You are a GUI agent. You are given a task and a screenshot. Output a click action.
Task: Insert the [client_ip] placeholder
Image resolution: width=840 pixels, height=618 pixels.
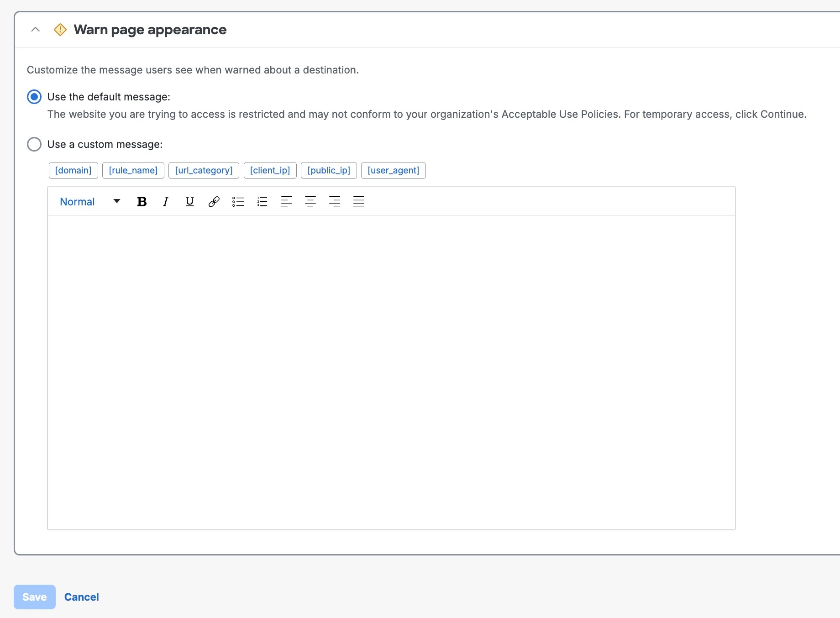click(x=270, y=170)
